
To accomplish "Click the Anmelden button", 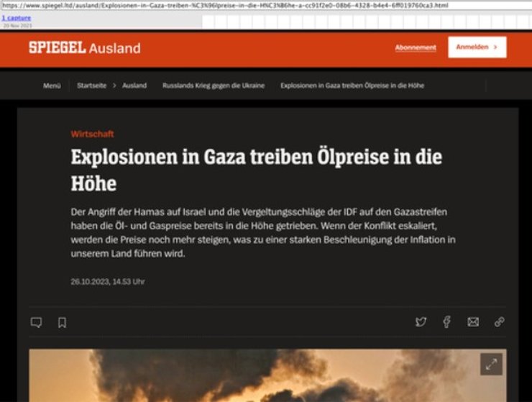I will click(477, 47).
